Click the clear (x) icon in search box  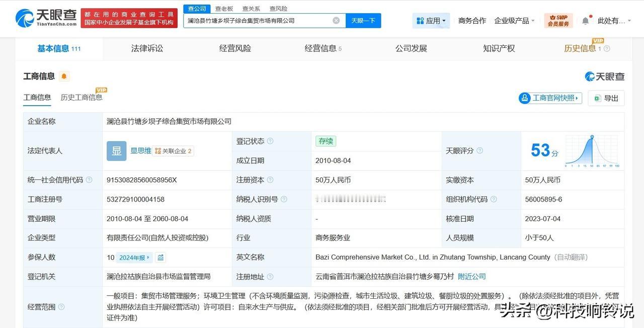click(x=336, y=20)
